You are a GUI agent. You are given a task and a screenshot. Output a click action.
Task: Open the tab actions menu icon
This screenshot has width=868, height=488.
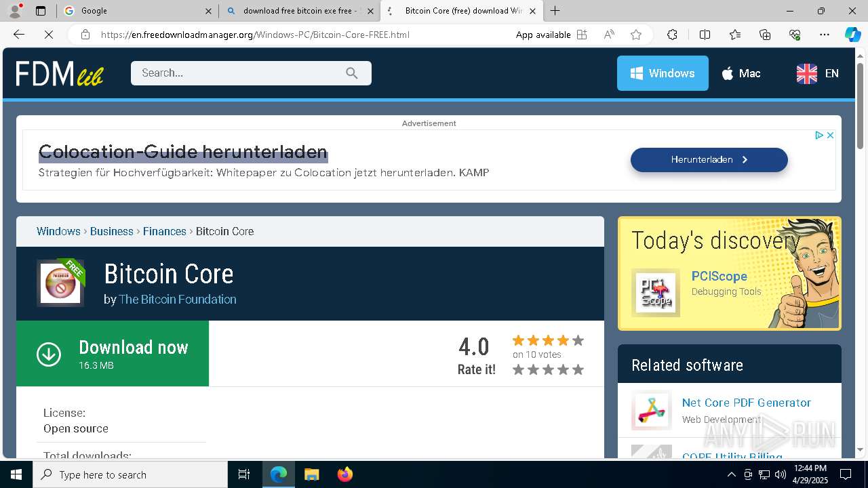(x=41, y=11)
